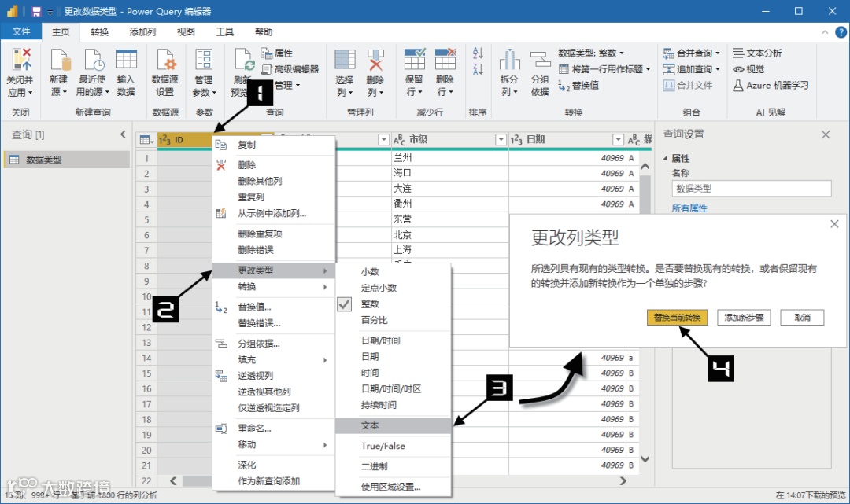Image resolution: width=850 pixels, height=504 pixels.
Task: Collapse the 查询 pane chevron
Action: coord(123,134)
